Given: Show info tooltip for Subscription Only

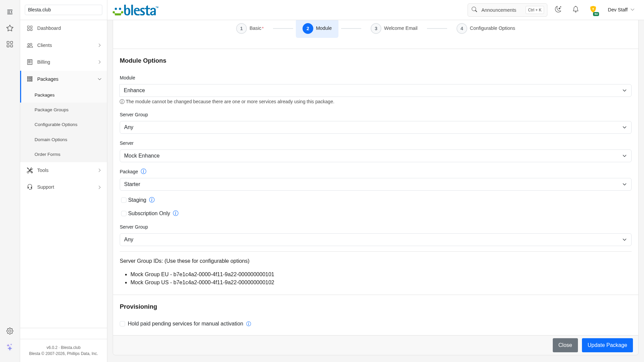Looking at the screenshot, I should [x=176, y=213].
